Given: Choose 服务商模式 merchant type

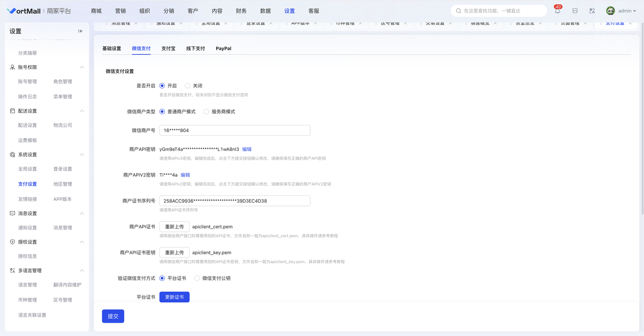Looking at the screenshot, I should pos(206,112).
